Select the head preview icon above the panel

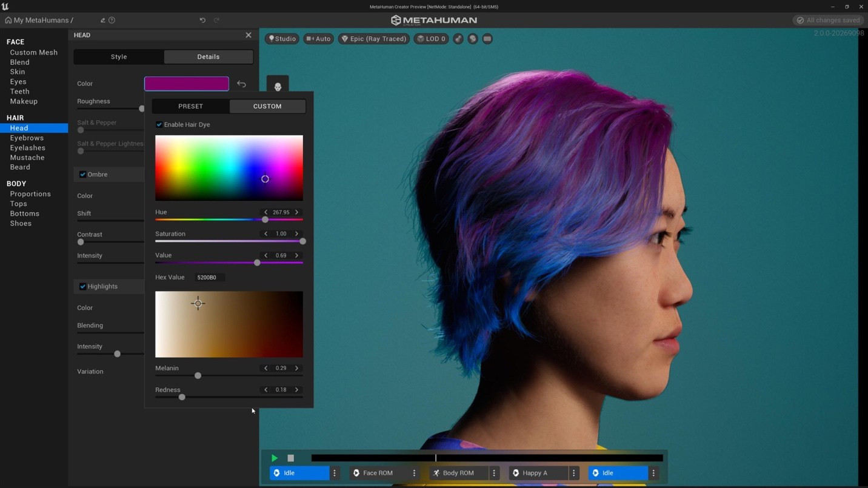click(278, 86)
